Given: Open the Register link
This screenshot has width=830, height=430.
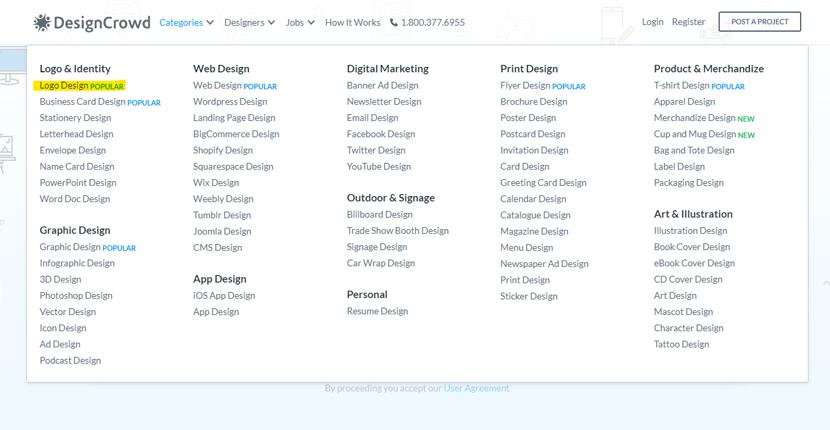Looking at the screenshot, I should click(688, 22).
